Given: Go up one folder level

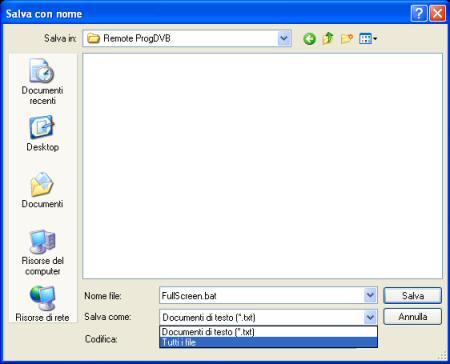Looking at the screenshot, I should point(328,39).
